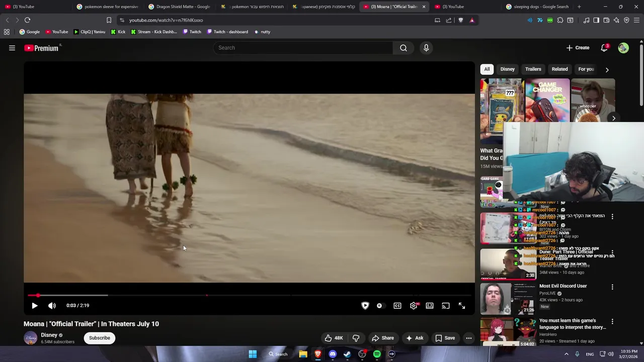Open Most Evil Discord User video title

(563, 286)
